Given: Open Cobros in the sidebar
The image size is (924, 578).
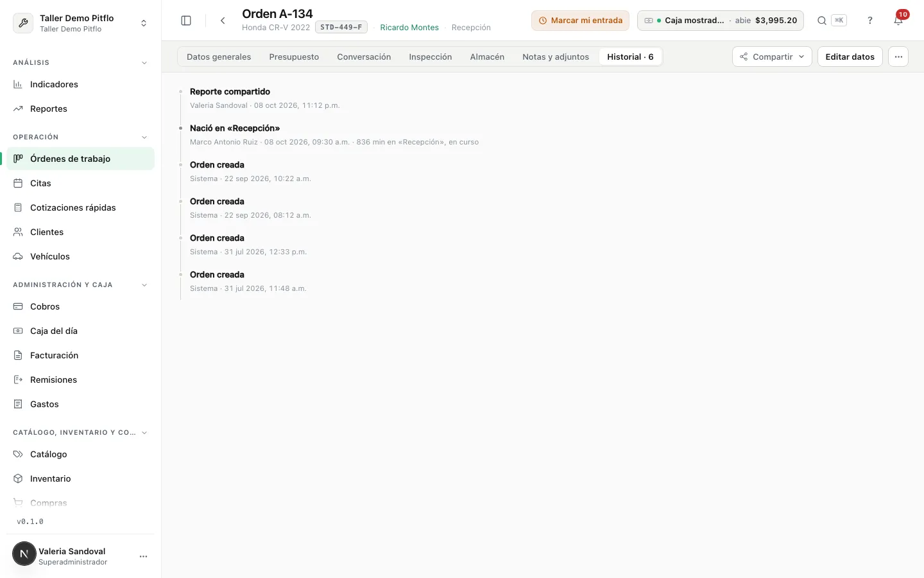Looking at the screenshot, I should point(81,306).
